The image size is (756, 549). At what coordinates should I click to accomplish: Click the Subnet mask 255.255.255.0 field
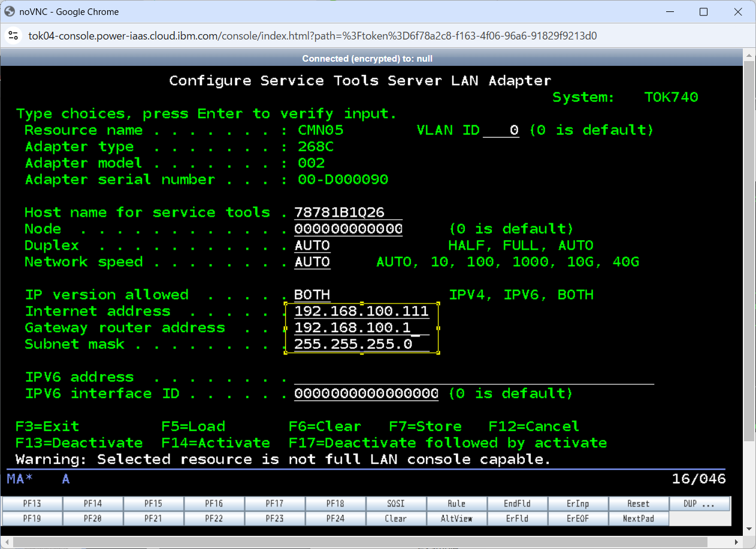click(x=362, y=344)
